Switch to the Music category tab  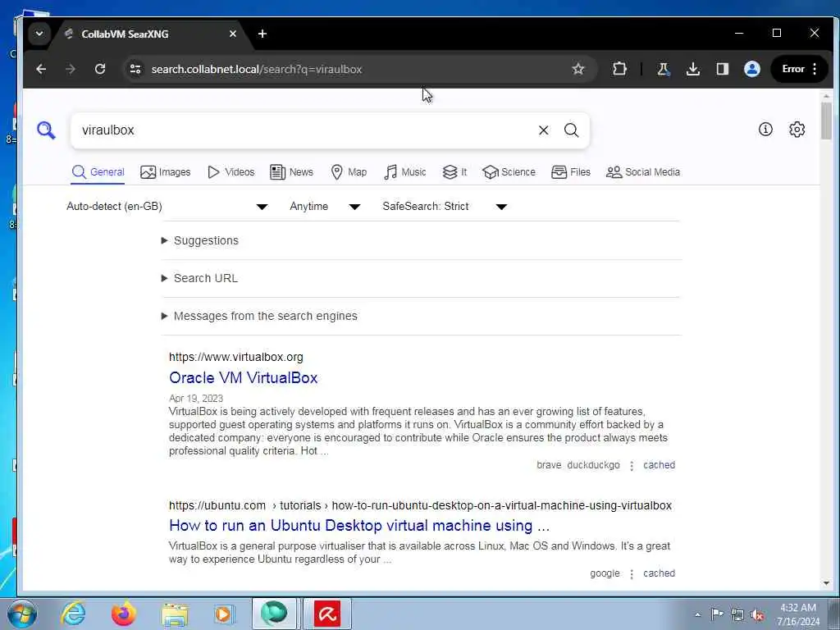[405, 172]
